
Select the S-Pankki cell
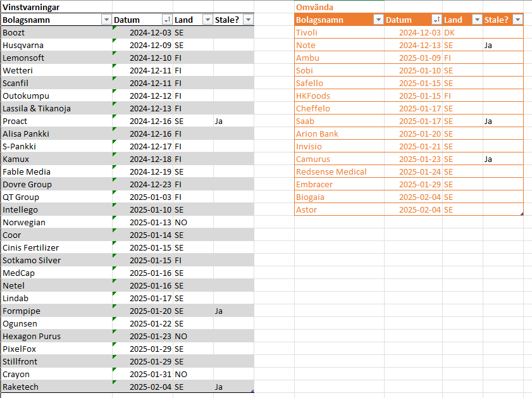point(57,147)
